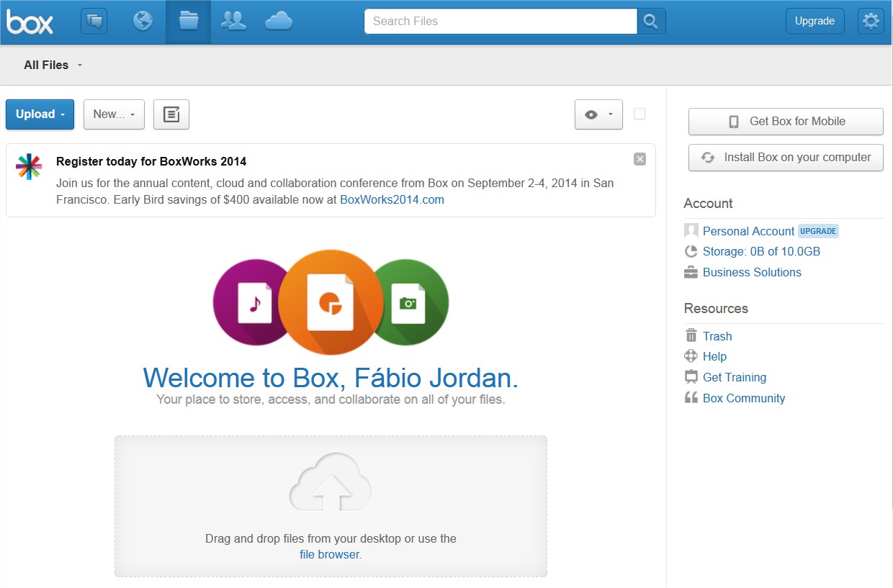Image resolution: width=893 pixels, height=588 pixels.
Task: Click Get Box for Mobile button
Action: (786, 122)
